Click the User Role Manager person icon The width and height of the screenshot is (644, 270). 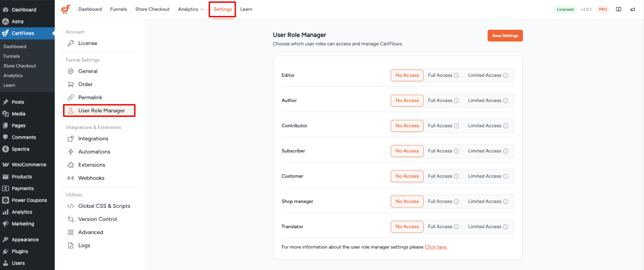click(70, 111)
